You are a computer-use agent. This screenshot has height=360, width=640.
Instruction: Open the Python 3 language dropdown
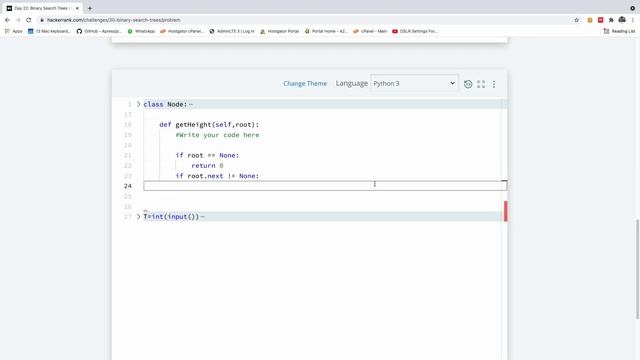[414, 83]
